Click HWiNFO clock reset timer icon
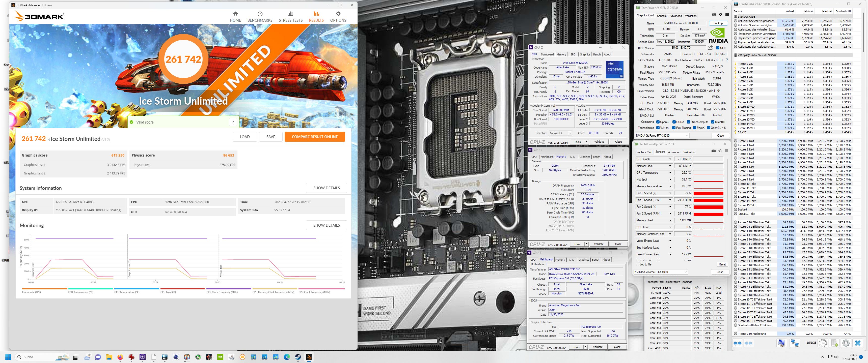Screen dimensions: 868x363 point(823,343)
